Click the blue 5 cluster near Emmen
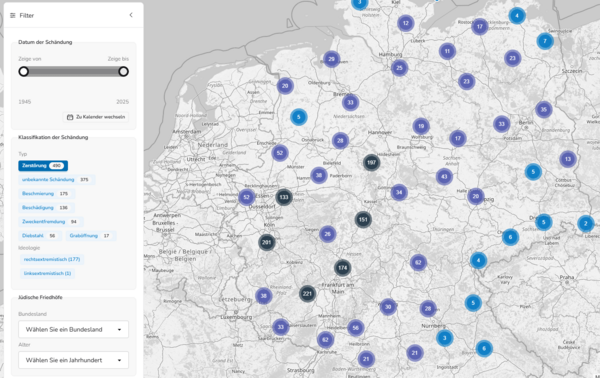Image resolution: width=600 pixels, height=378 pixels. tap(298, 117)
